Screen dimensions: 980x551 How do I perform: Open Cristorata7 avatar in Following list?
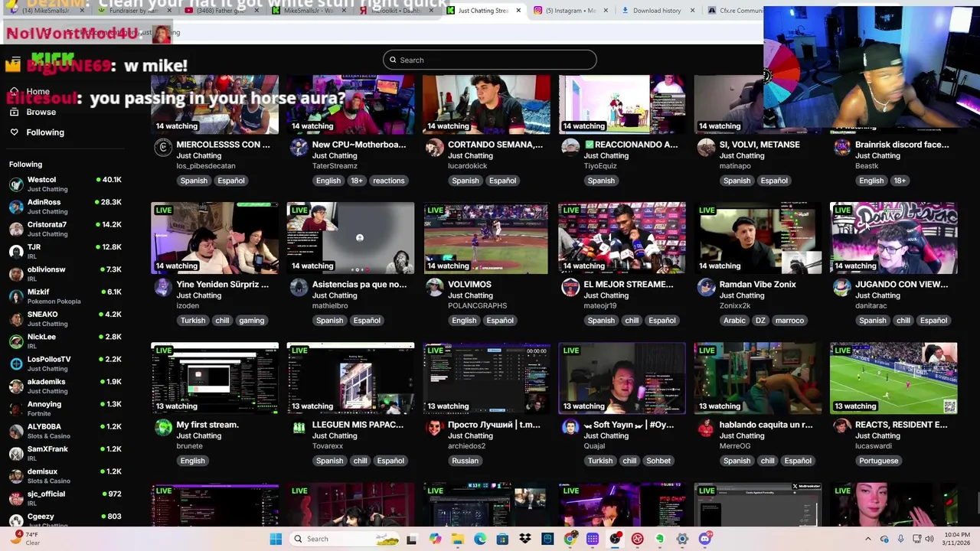[16, 229]
